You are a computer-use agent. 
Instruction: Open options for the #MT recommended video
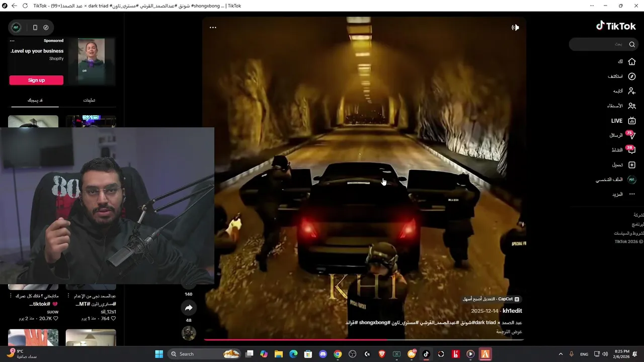point(69,296)
